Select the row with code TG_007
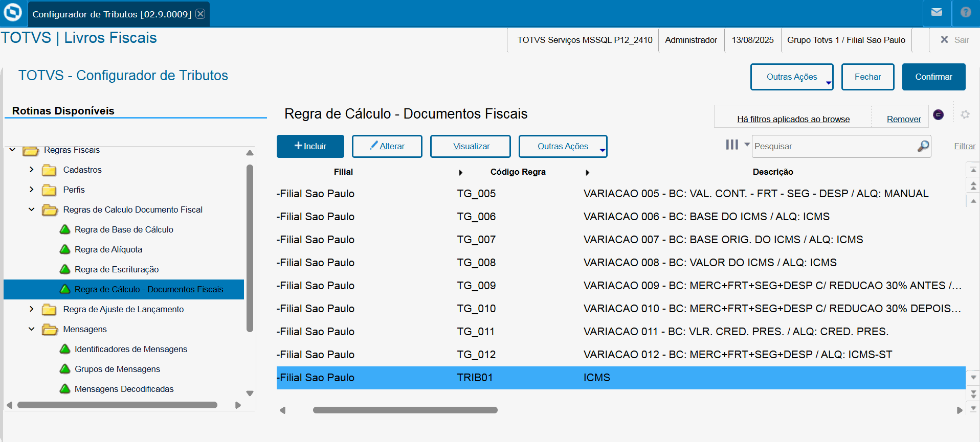This screenshot has width=980, height=442. 621,240
